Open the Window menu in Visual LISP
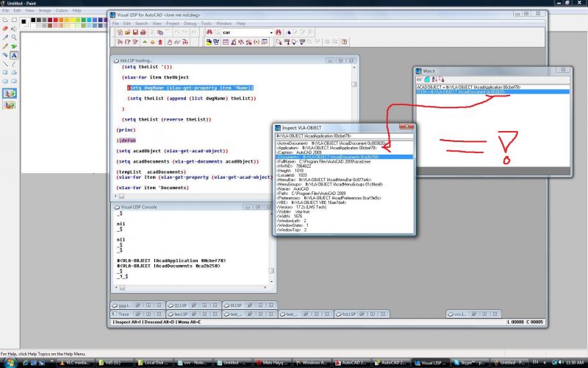588x368 pixels. click(x=224, y=24)
